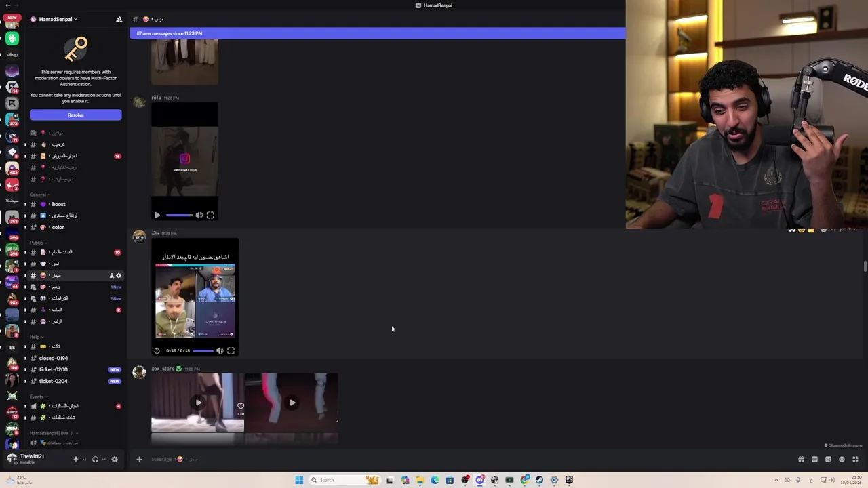Open the SS server icon

(x=12, y=347)
